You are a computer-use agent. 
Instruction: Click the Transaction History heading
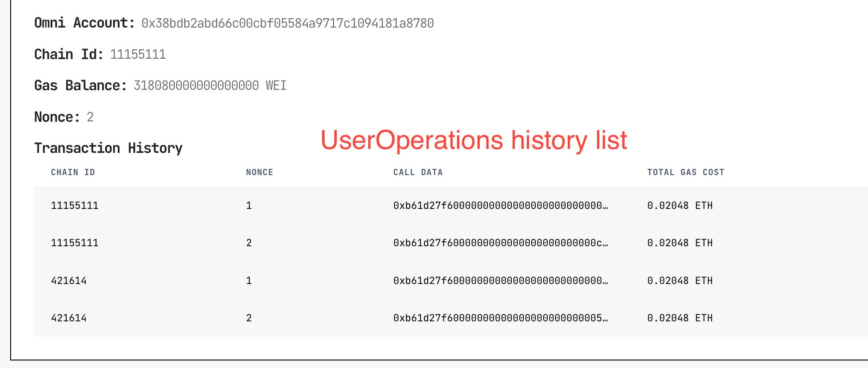pyautogui.click(x=108, y=148)
